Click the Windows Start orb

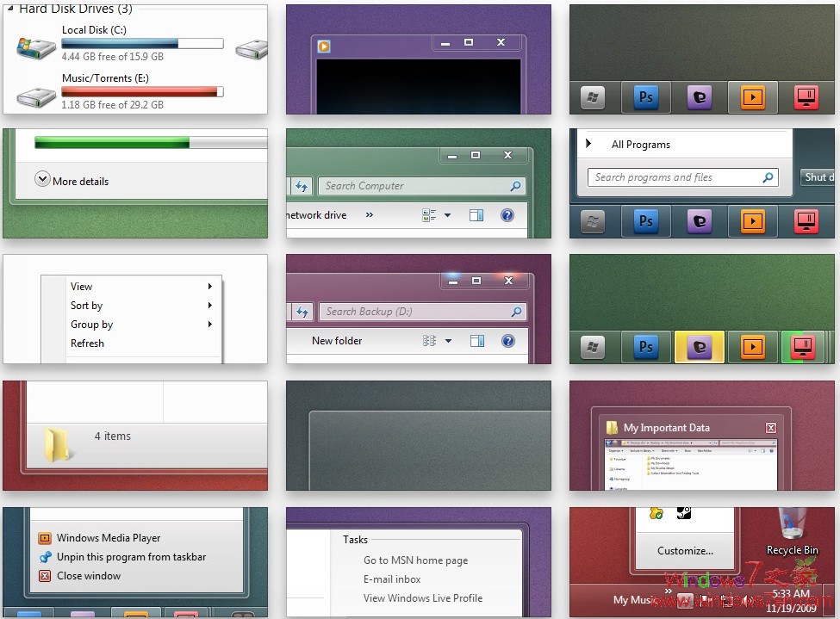tap(592, 97)
